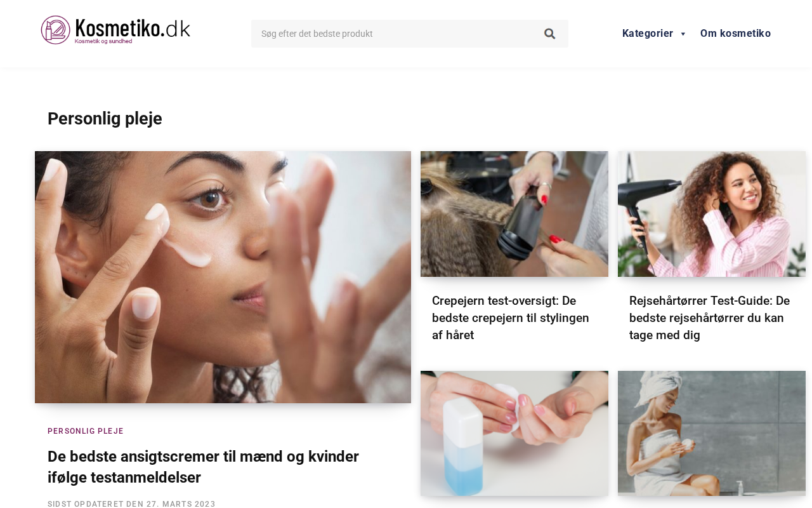The height and width of the screenshot is (508, 812).
Task: Click the Personlig pleje page heading
Action: point(105,119)
